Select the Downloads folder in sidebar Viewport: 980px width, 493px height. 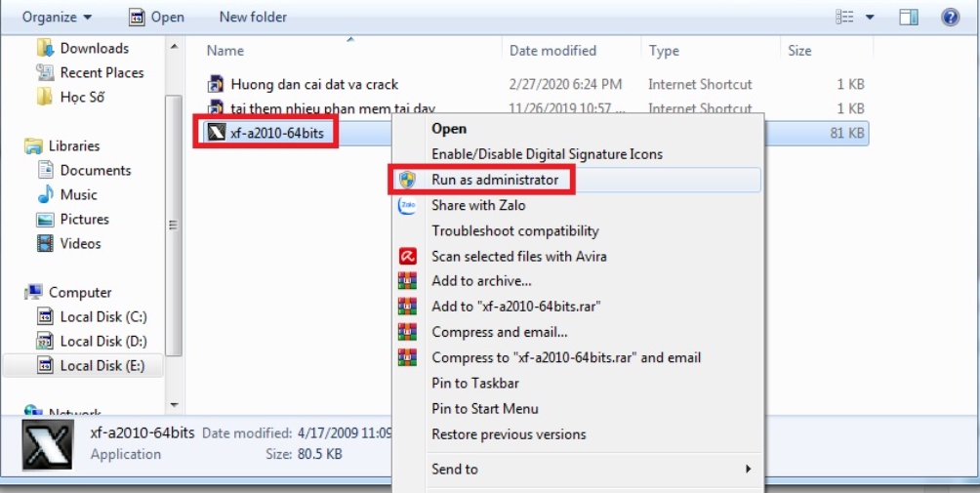(94, 49)
